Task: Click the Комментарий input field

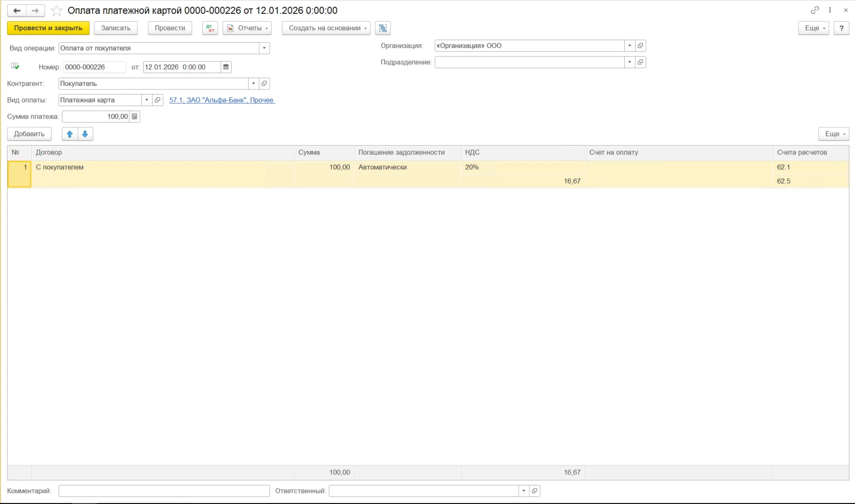Action: click(164, 491)
